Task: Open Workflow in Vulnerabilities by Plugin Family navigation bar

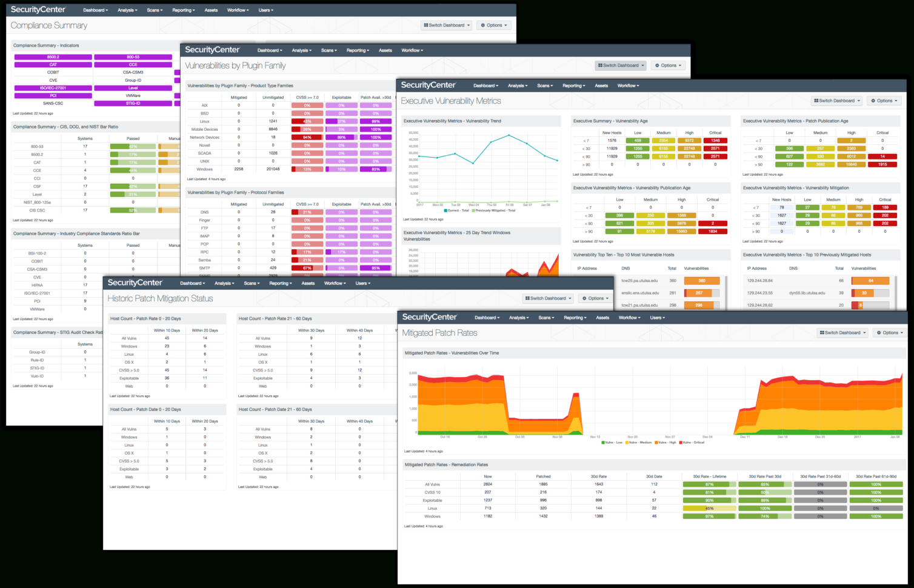Action: click(412, 50)
